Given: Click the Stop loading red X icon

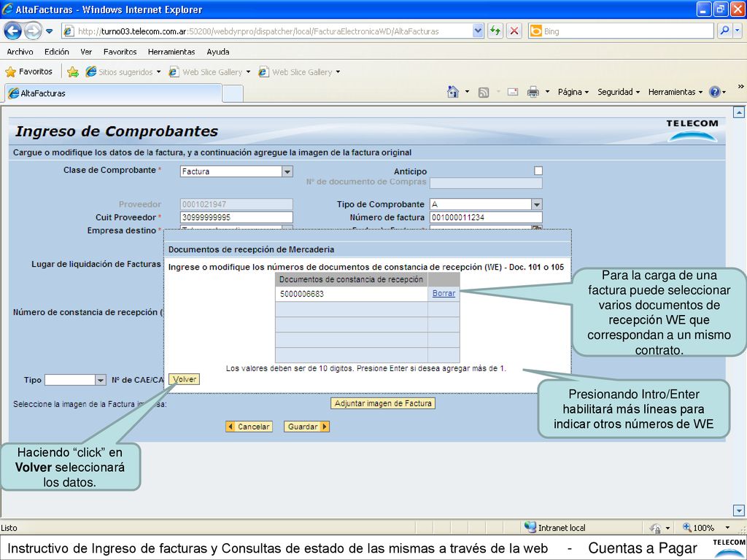Looking at the screenshot, I should tap(514, 31).
